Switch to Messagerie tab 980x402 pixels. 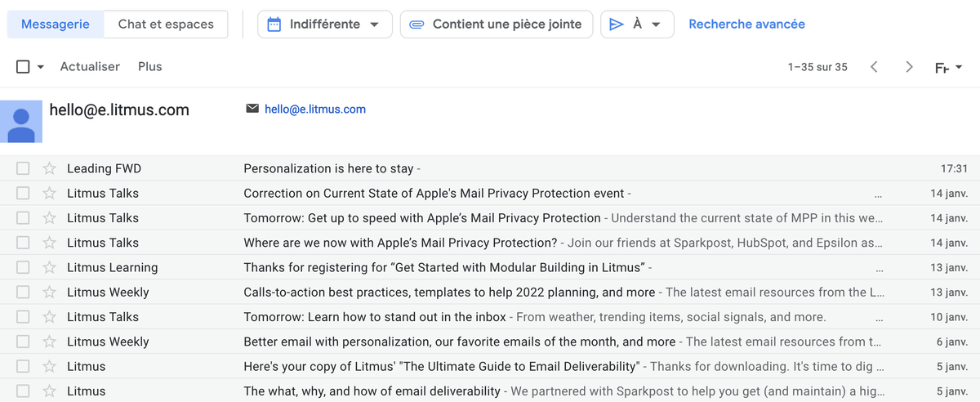click(56, 25)
